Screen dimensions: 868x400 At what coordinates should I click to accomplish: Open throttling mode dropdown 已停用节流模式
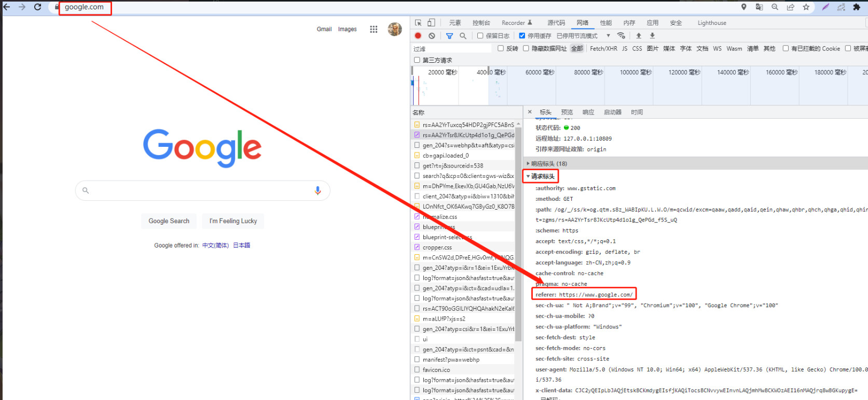pyautogui.click(x=583, y=36)
